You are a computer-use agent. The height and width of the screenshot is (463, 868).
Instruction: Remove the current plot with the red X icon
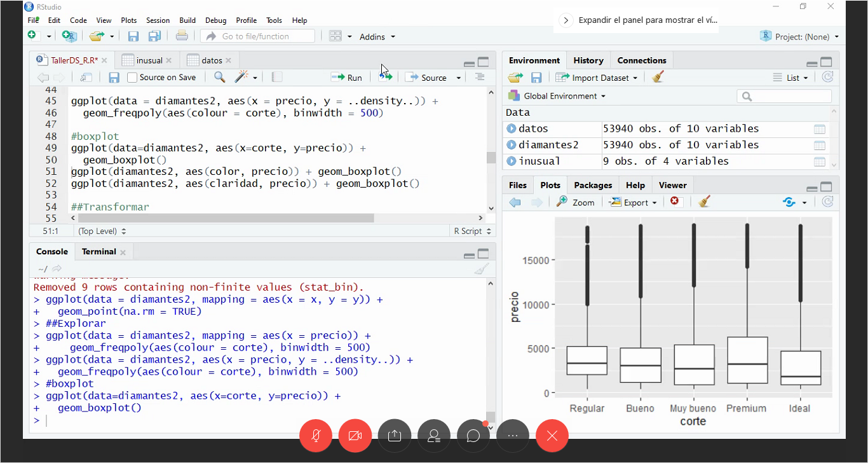(x=674, y=202)
